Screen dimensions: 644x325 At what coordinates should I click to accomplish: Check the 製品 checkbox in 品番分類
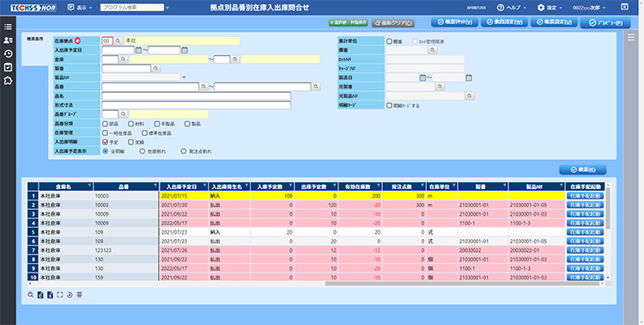click(x=187, y=124)
